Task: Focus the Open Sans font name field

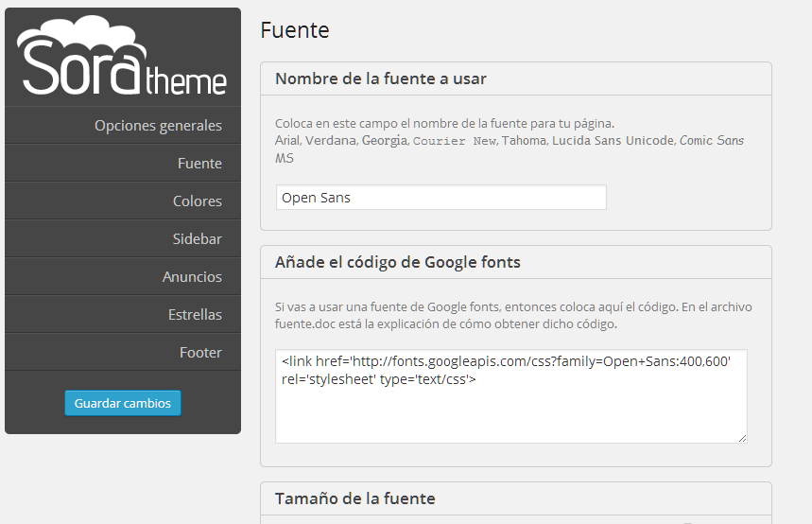Action: coord(441,198)
